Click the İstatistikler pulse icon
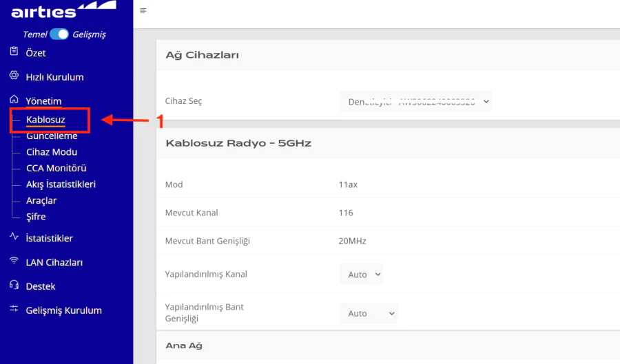 [x=14, y=237]
